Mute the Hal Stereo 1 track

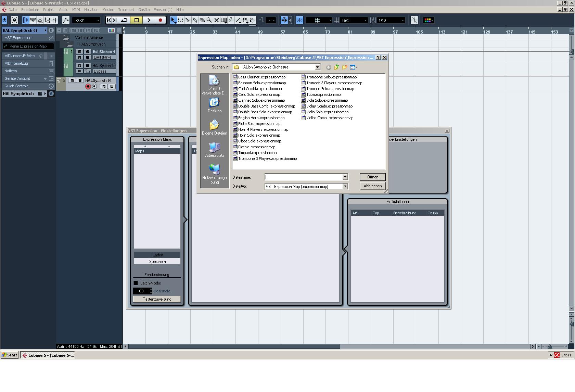pyautogui.click(x=79, y=52)
